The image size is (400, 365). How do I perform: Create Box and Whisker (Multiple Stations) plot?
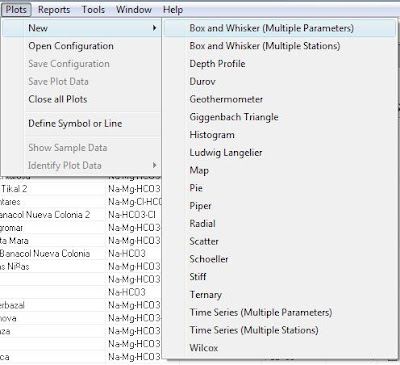pos(265,46)
